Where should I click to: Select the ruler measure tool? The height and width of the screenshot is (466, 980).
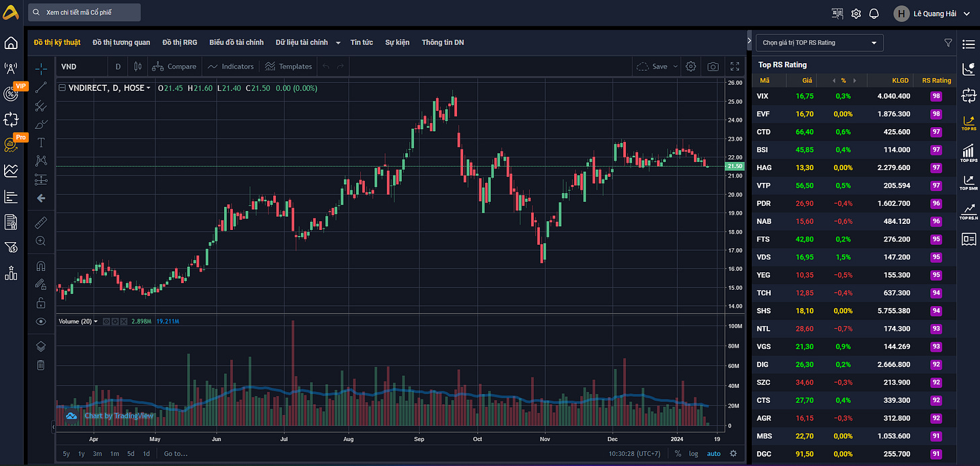click(x=41, y=222)
